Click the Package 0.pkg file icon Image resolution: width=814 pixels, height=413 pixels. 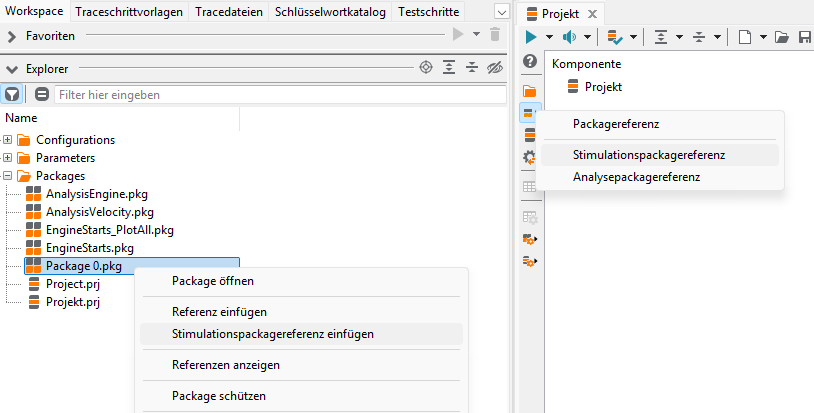pos(34,266)
